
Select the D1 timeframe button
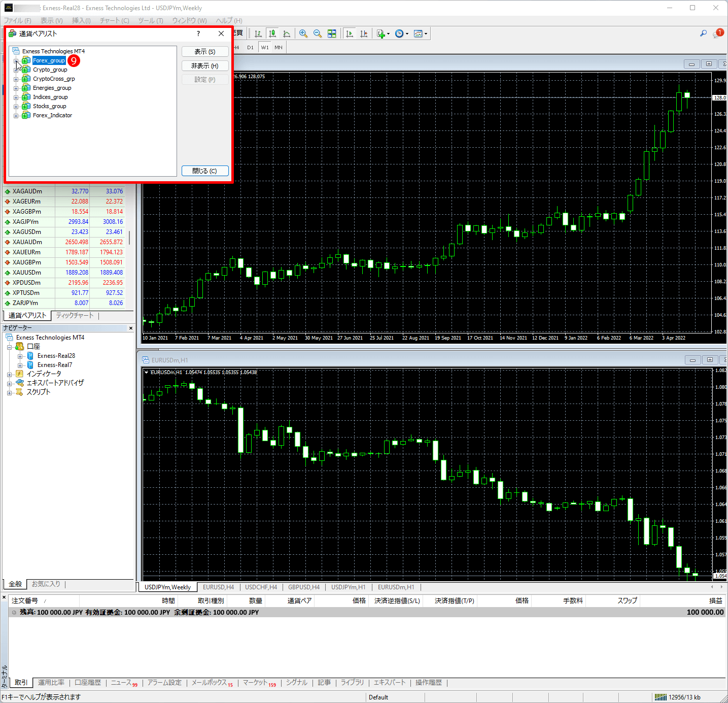[x=250, y=47]
